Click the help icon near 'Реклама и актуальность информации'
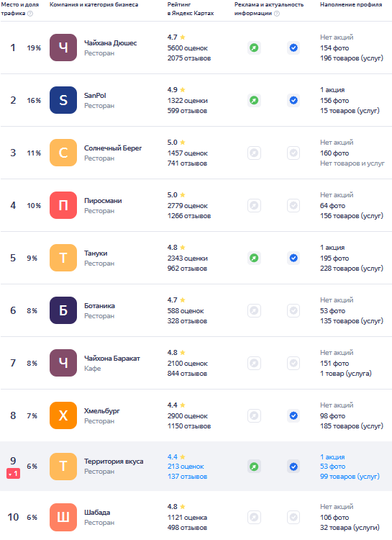This screenshot has height=540, width=392. [277, 14]
